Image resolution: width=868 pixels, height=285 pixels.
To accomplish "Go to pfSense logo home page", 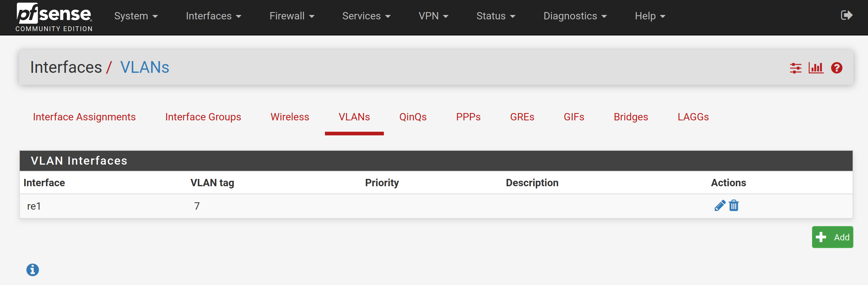I will coord(54,17).
